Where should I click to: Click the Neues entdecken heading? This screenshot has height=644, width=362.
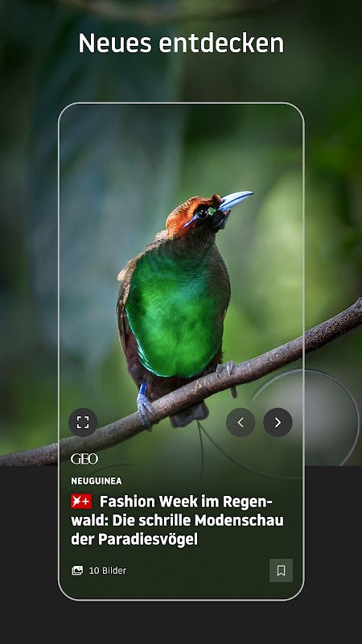[181, 43]
